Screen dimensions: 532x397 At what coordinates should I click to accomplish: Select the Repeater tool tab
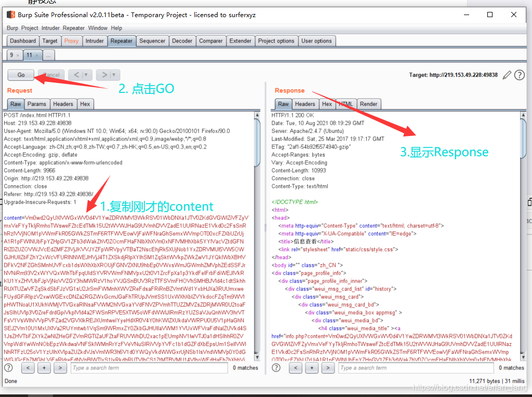[x=122, y=41]
